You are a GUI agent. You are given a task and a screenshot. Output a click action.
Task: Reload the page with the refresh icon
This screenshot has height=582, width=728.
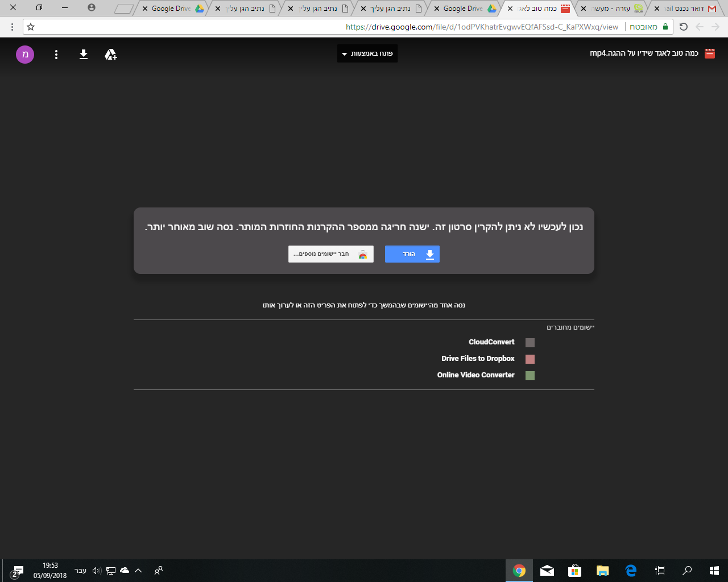point(684,27)
